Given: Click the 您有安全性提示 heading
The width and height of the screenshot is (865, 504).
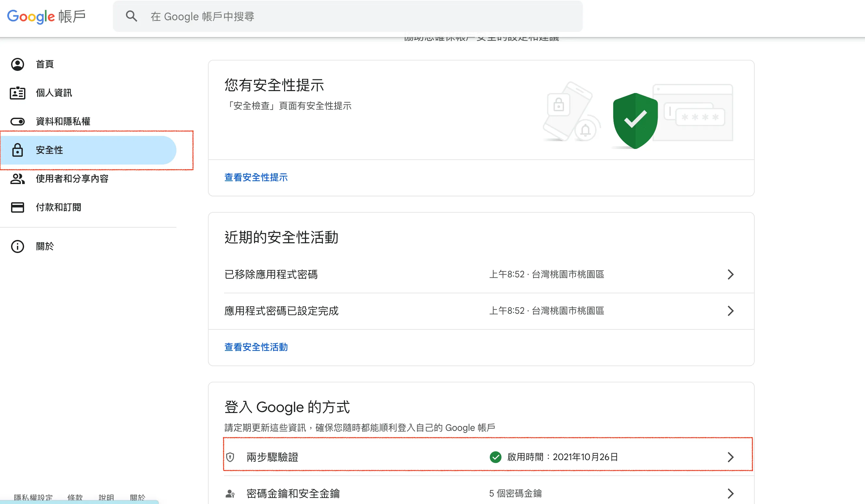Looking at the screenshot, I should point(274,85).
